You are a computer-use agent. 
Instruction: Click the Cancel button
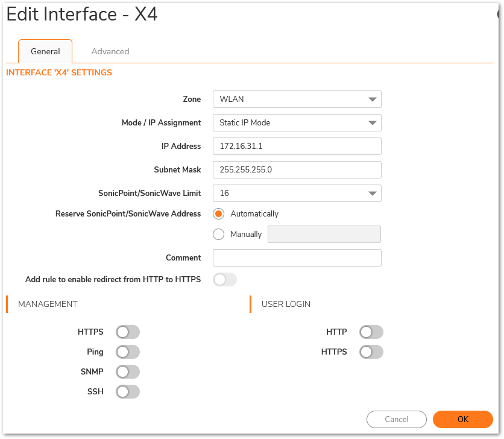pyautogui.click(x=397, y=420)
